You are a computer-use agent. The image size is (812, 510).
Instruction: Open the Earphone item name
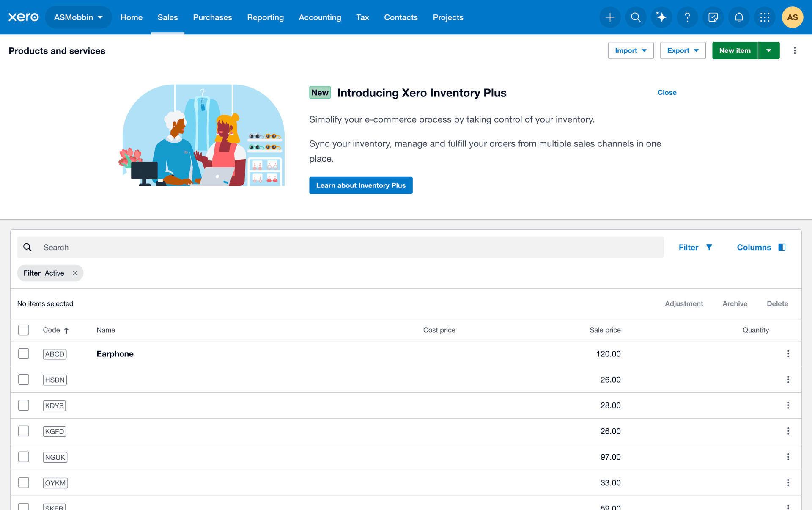coord(115,354)
